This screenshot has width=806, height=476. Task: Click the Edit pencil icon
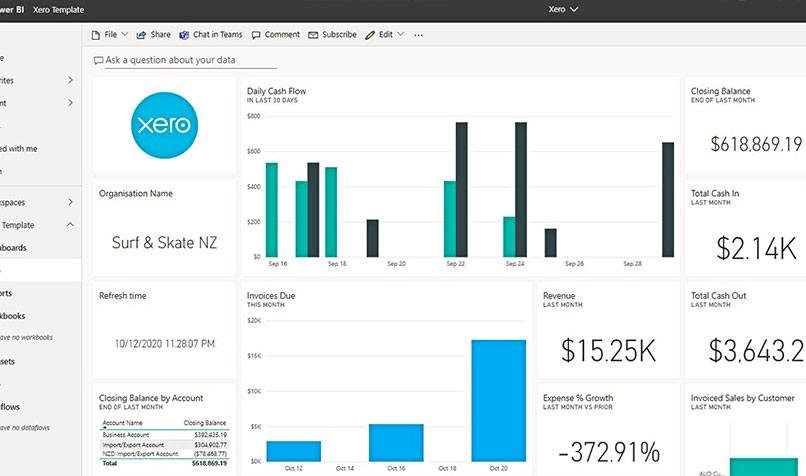370,35
